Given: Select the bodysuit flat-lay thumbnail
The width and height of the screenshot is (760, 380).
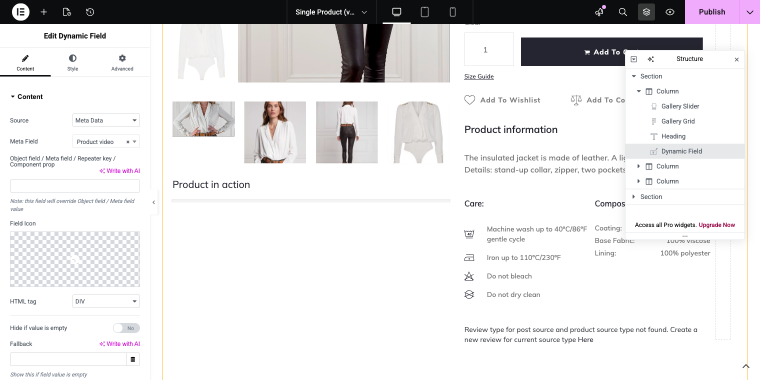Looking at the screenshot, I should (x=418, y=132).
